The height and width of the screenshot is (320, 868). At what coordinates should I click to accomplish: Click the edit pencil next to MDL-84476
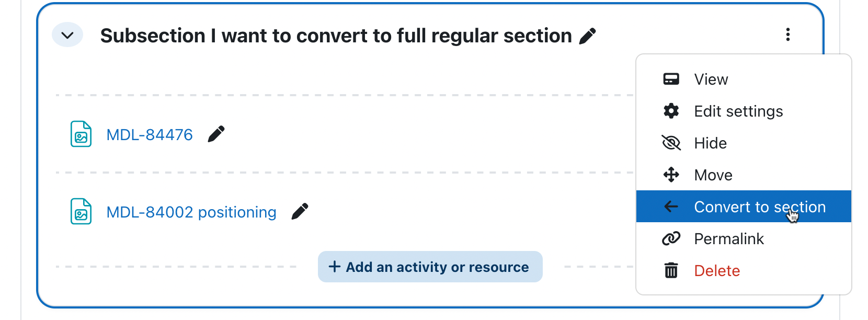click(216, 134)
